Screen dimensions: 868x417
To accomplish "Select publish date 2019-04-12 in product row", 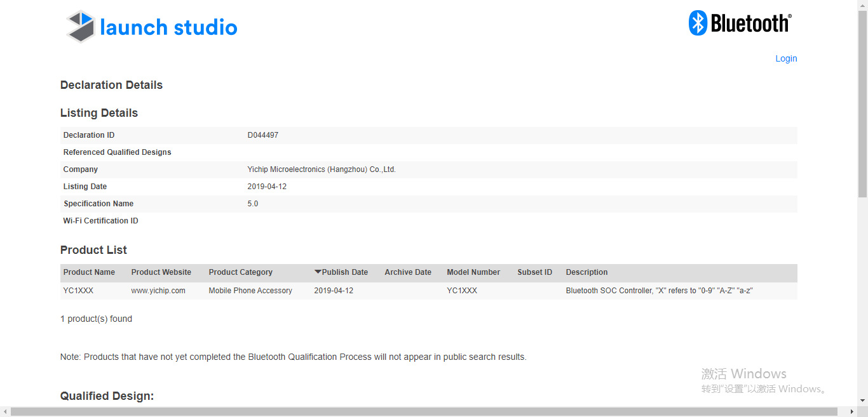I will click(x=334, y=291).
